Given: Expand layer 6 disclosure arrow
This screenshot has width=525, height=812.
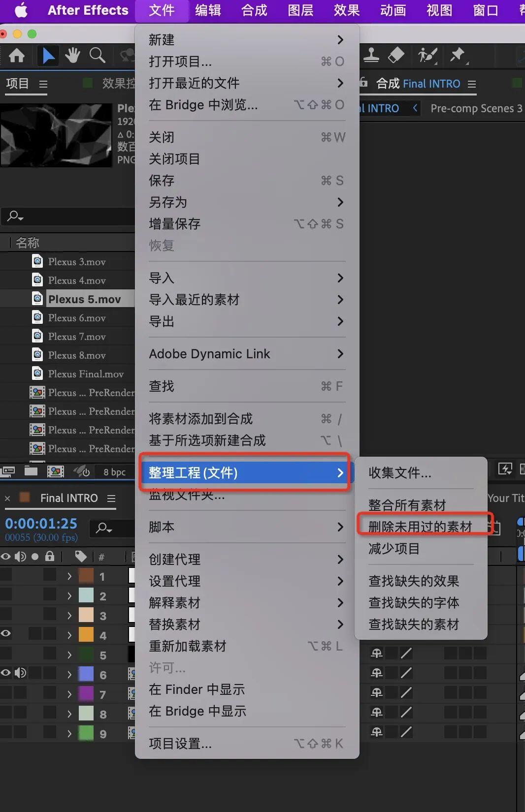Looking at the screenshot, I should [x=69, y=674].
